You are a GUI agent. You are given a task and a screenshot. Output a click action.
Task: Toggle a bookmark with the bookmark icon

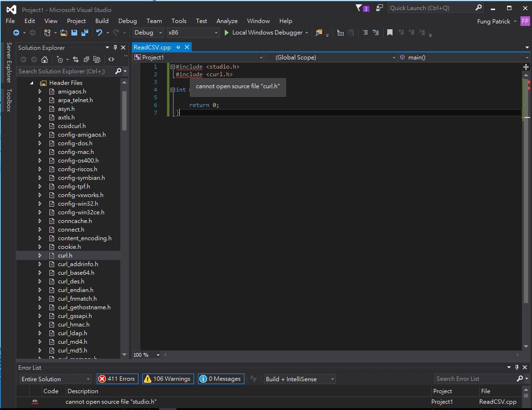(390, 33)
